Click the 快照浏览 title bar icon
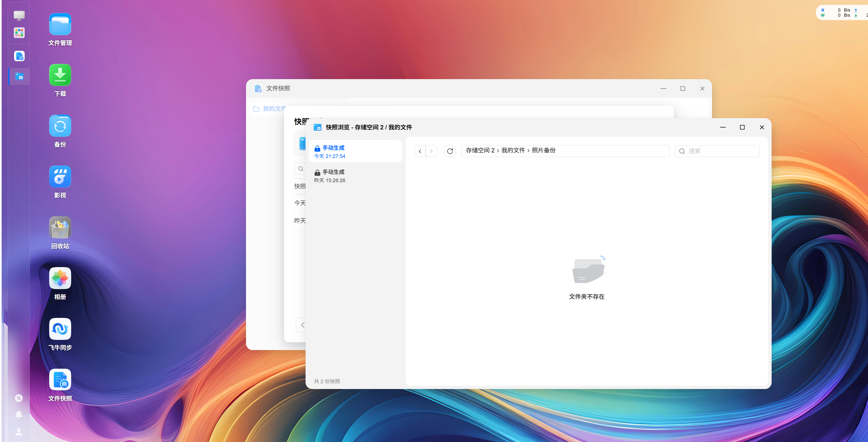Image resolution: width=868 pixels, height=442 pixels. 317,127
